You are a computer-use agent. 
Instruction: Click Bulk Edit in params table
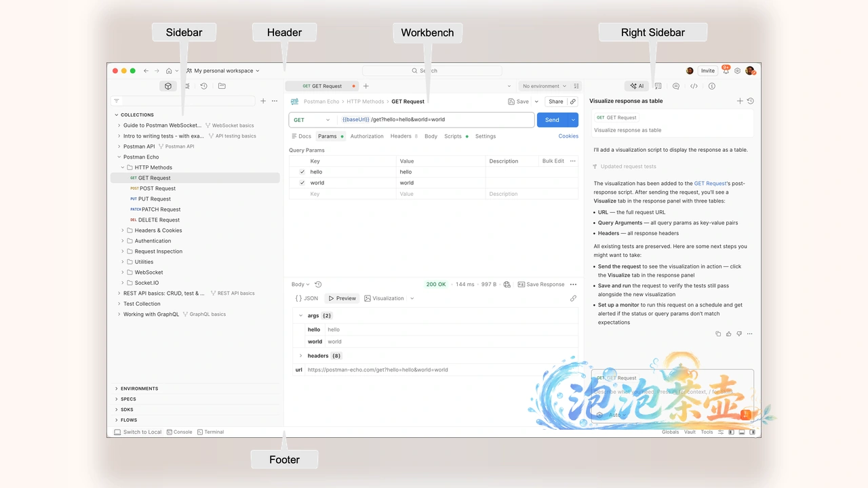coord(553,161)
